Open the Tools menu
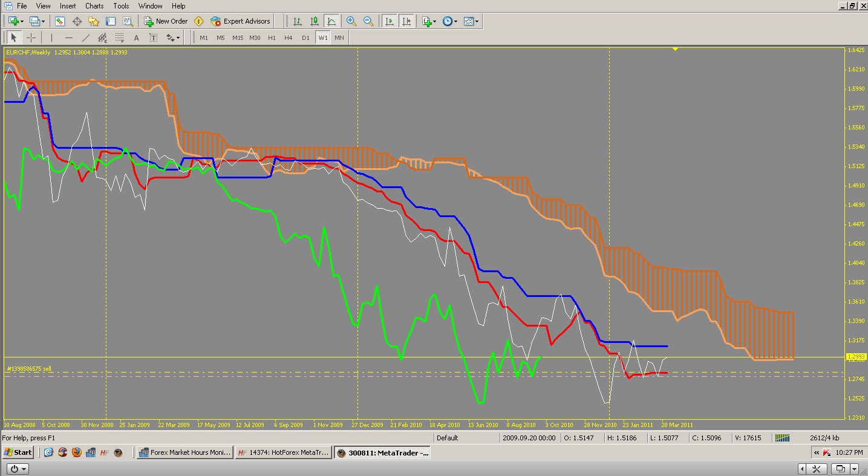The image size is (868, 476). tap(121, 6)
